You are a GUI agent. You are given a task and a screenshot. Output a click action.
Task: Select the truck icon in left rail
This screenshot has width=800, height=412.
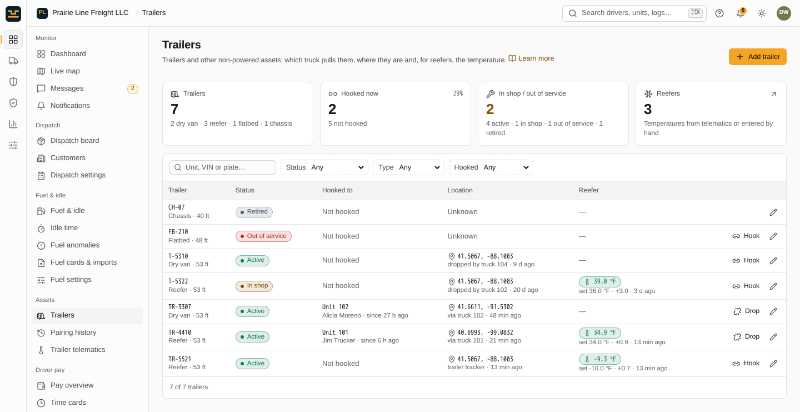click(13, 61)
